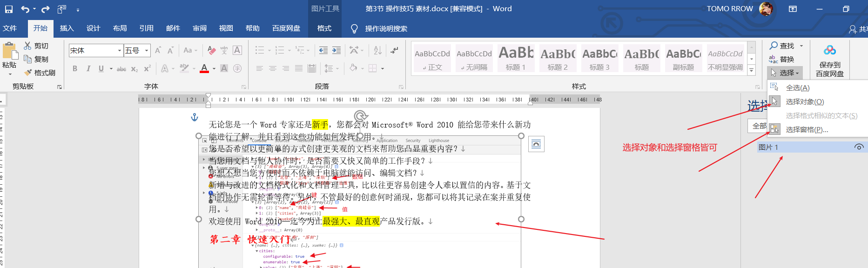Align text right
868x268 pixels.
pos(286,68)
